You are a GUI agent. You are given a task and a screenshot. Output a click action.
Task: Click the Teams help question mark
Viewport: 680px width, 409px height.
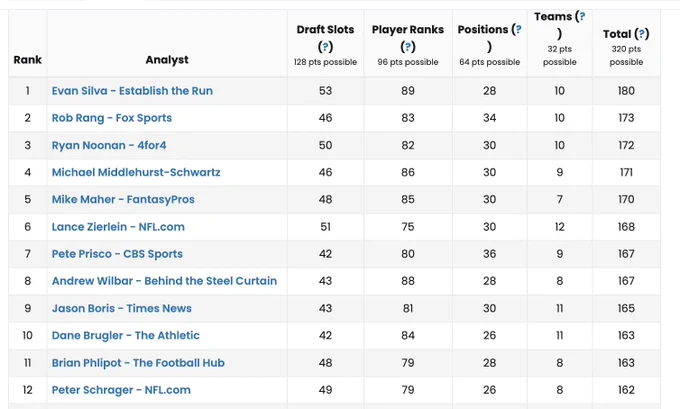point(582,16)
